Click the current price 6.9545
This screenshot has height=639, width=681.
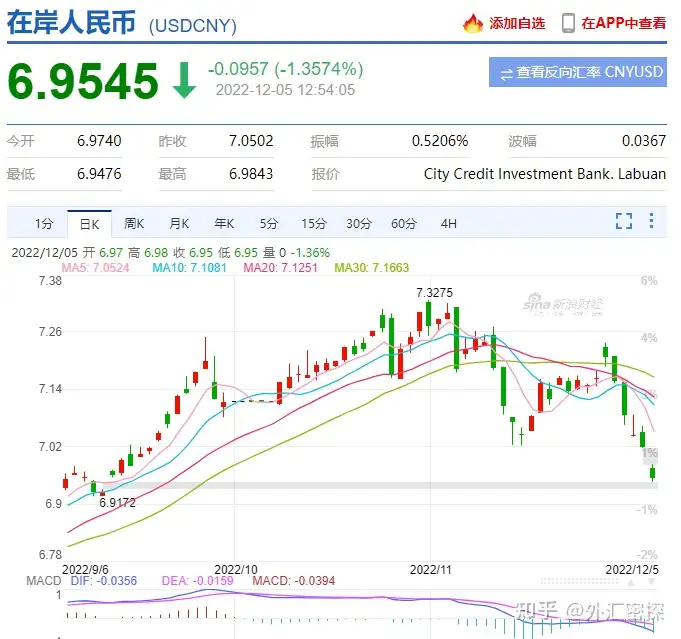(83, 81)
